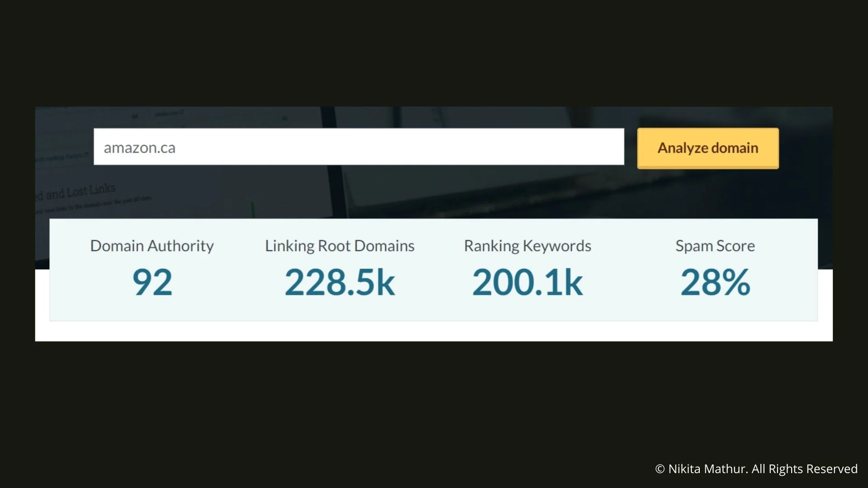Select the Spam Score label
This screenshot has height=488, width=868.
coord(715,246)
